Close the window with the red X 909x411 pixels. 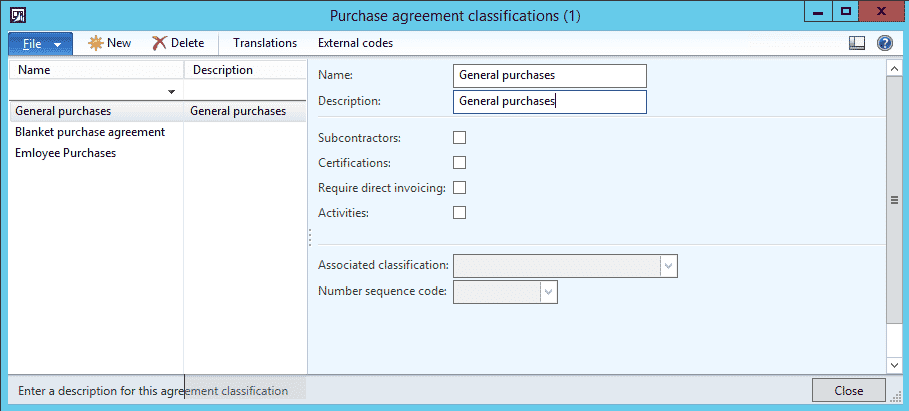click(x=881, y=12)
